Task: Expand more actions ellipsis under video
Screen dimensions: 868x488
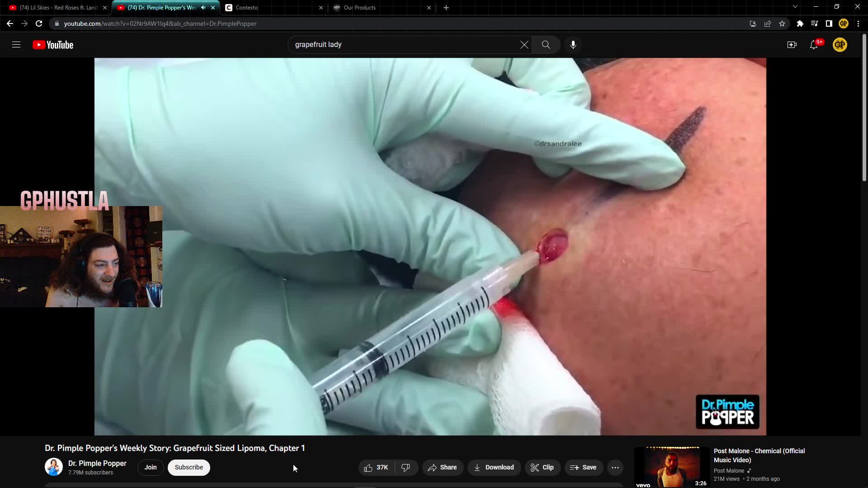Action: tap(615, 467)
